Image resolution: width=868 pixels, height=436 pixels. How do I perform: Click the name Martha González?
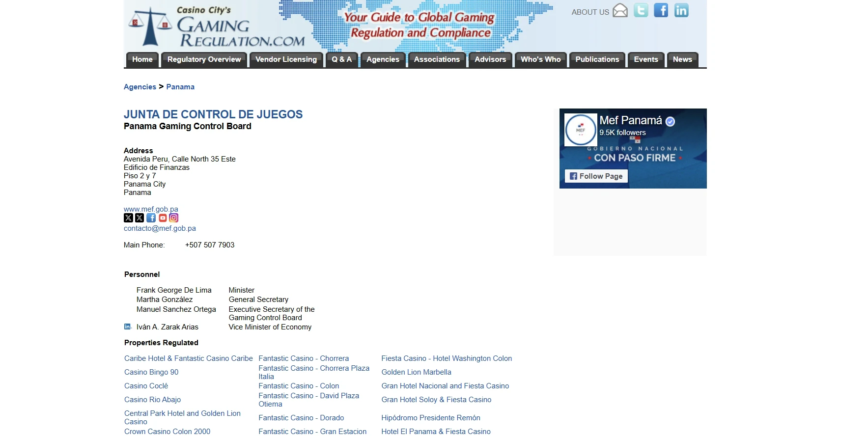[x=165, y=300]
